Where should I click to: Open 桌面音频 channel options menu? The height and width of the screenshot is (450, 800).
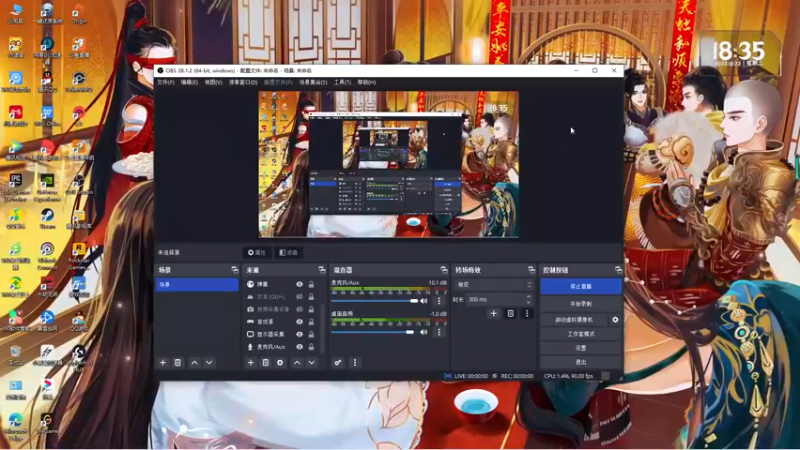tap(439, 332)
